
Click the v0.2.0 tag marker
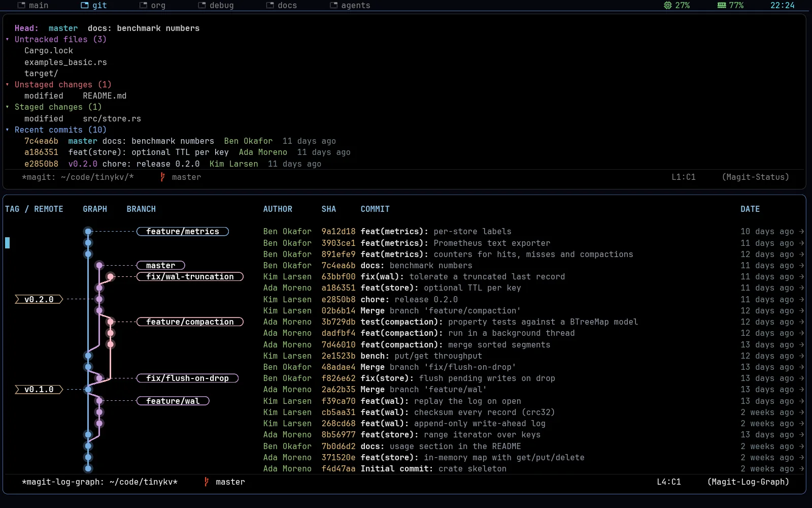[39, 299]
